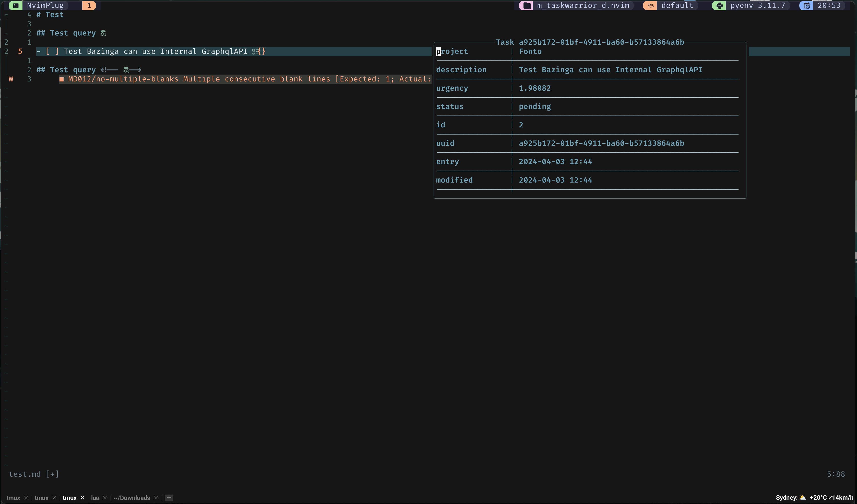Click the terminal icon beside NvimPlug
The image size is (857, 504).
16,5
